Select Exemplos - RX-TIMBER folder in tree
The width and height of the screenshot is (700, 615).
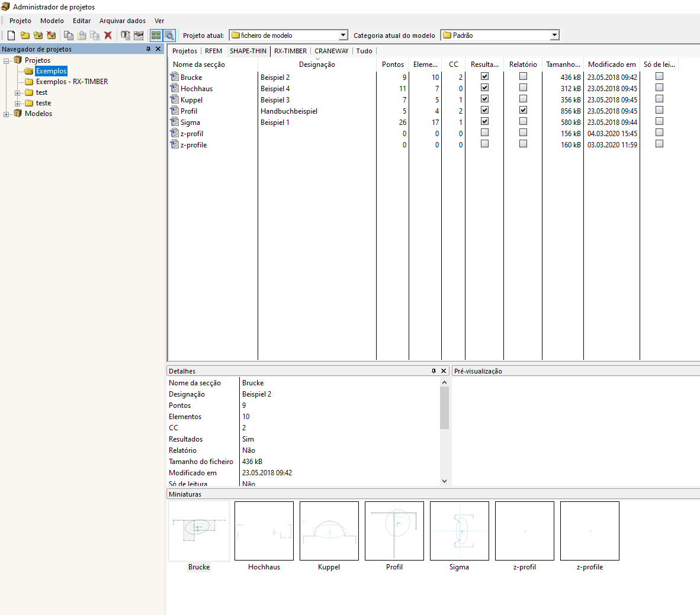72,82
